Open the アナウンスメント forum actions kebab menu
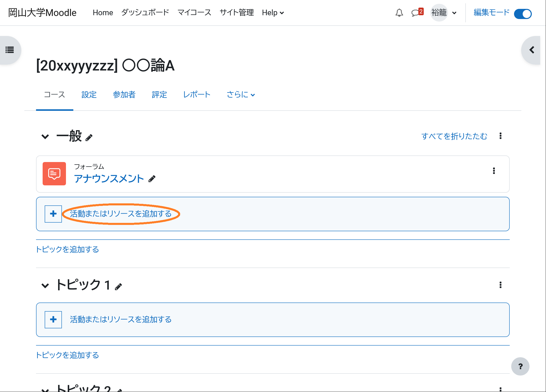Screen dimensions: 546x392 point(494,171)
